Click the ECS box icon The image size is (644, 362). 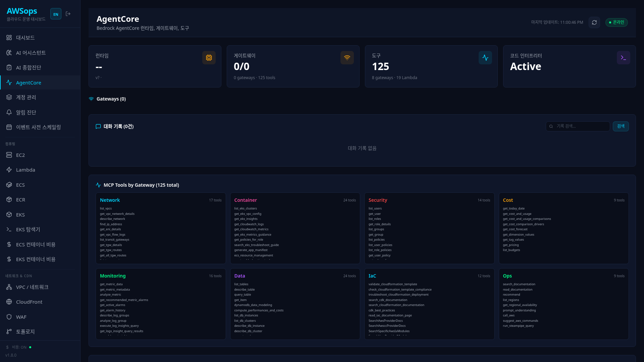point(9,185)
